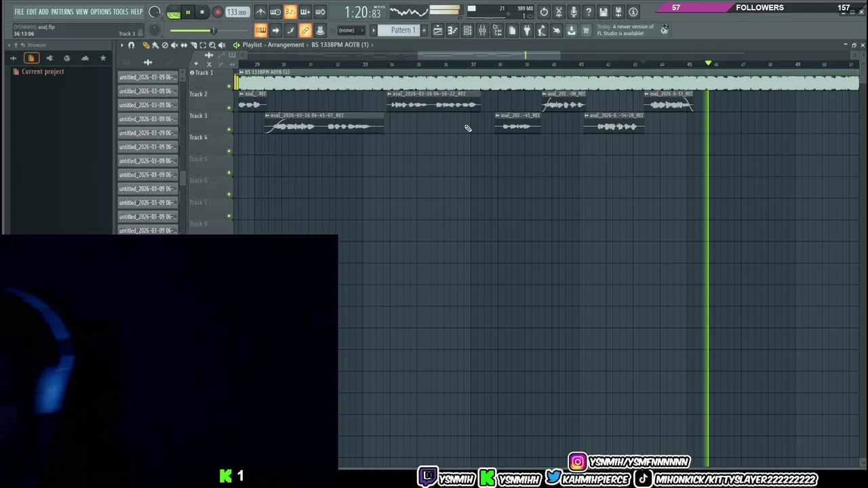Open the Playlist view icon
This screenshot has width=868, height=488.
click(437, 30)
